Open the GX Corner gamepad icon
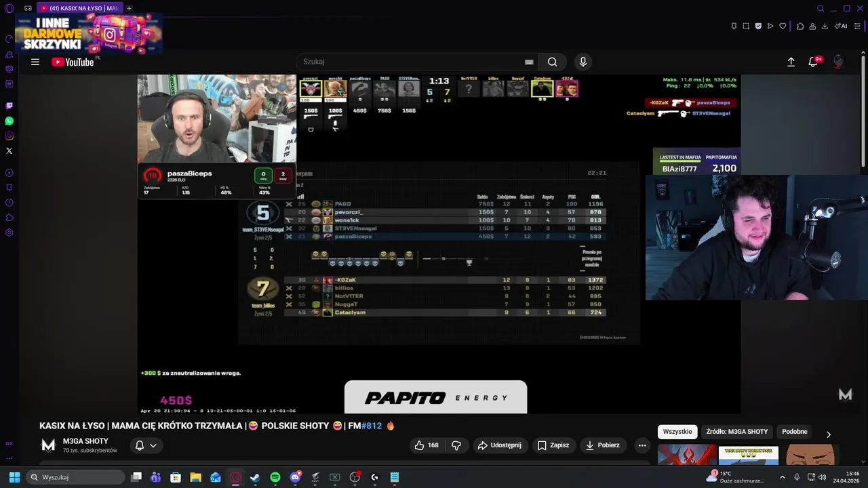Image resolution: width=868 pixels, height=488 pixels. tap(28, 8)
